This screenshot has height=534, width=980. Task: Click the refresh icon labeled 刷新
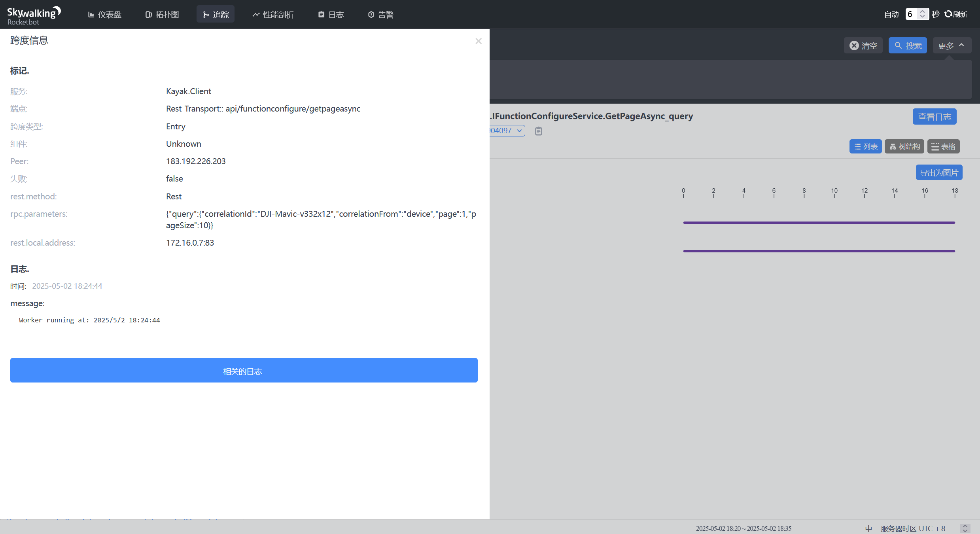point(955,14)
